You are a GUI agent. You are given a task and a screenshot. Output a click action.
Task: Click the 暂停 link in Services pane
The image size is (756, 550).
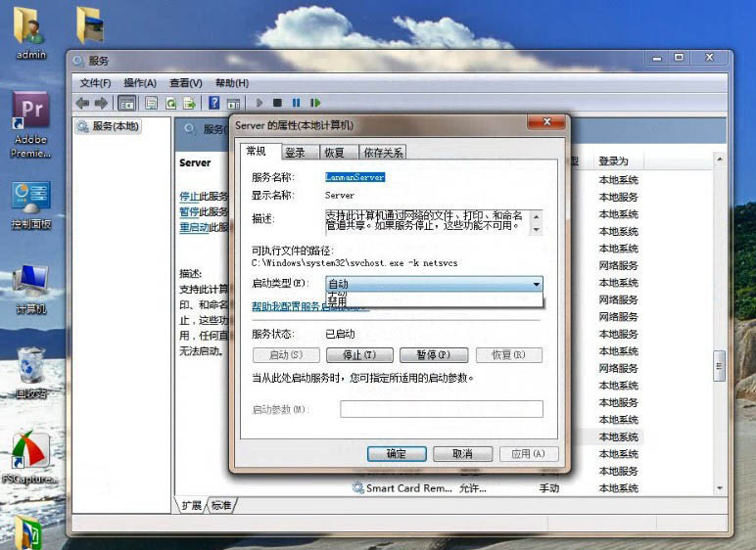coord(189,211)
